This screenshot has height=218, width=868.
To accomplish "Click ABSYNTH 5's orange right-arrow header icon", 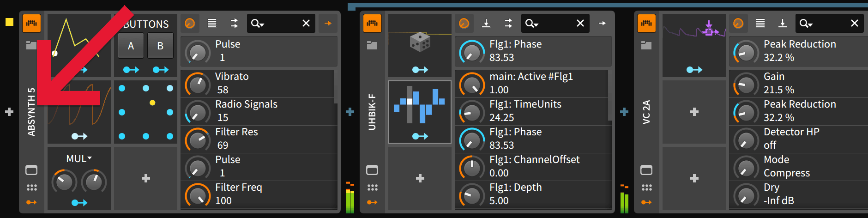I will pos(328,23).
